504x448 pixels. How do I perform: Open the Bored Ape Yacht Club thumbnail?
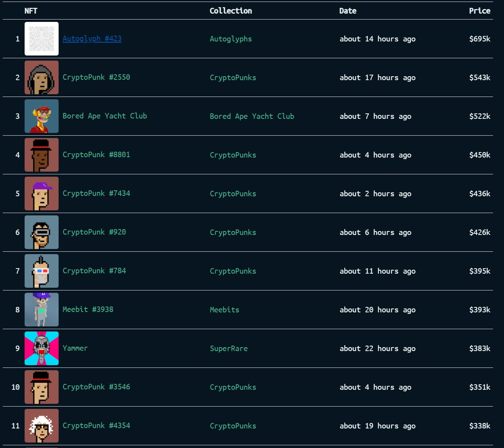(x=41, y=116)
